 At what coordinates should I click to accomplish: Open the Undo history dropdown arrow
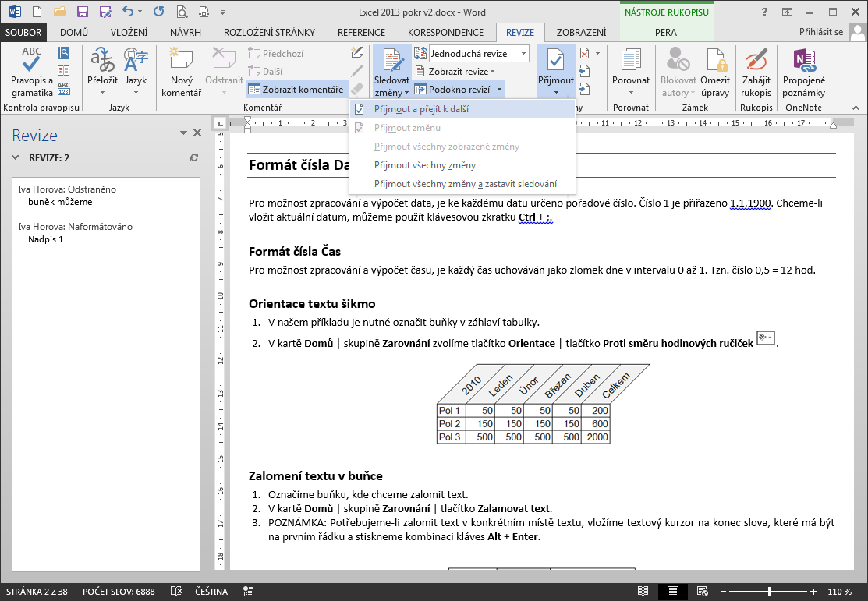140,12
